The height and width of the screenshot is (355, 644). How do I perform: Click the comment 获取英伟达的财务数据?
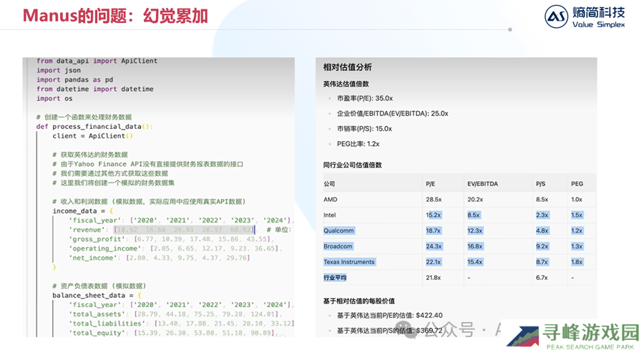(x=90, y=155)
